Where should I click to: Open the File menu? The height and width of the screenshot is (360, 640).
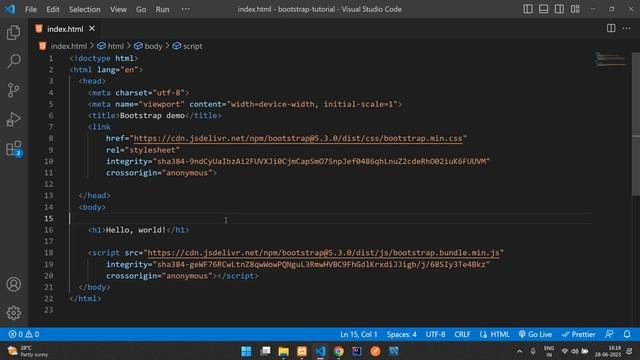tap(31, 9)
